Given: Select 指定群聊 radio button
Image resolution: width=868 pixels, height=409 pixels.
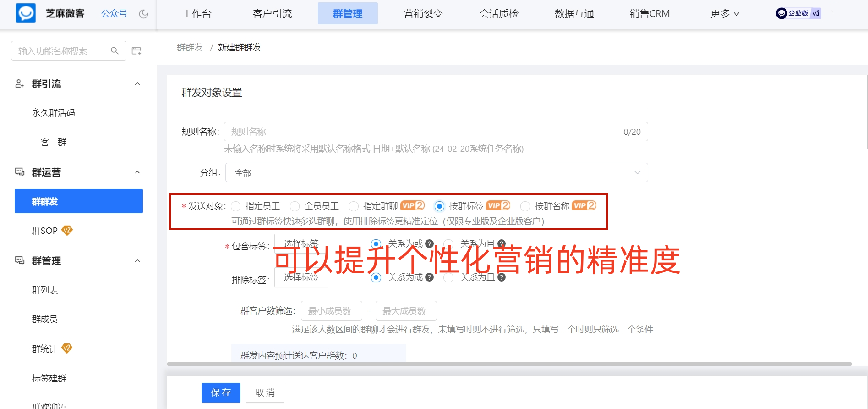Looking at the screenshot, I should (x=354, y=206).
